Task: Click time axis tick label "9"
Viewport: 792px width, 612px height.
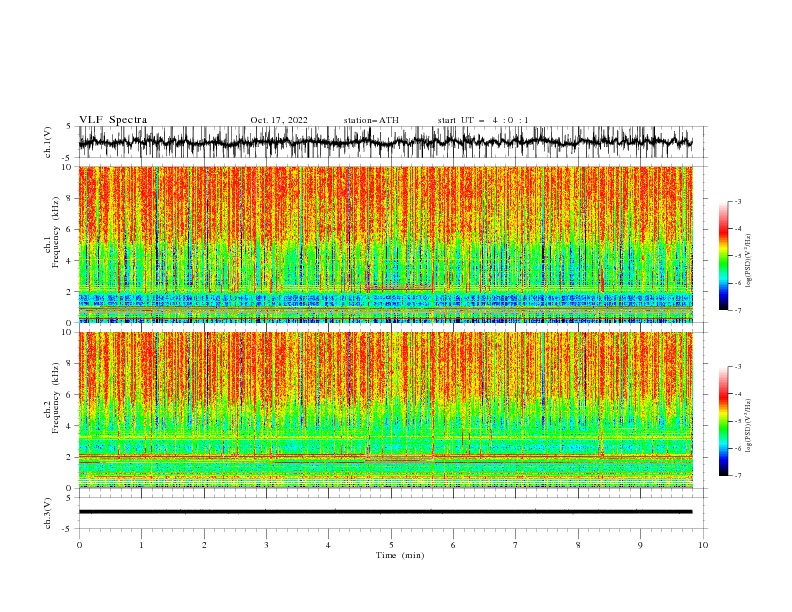Action: tap(640, 545)
